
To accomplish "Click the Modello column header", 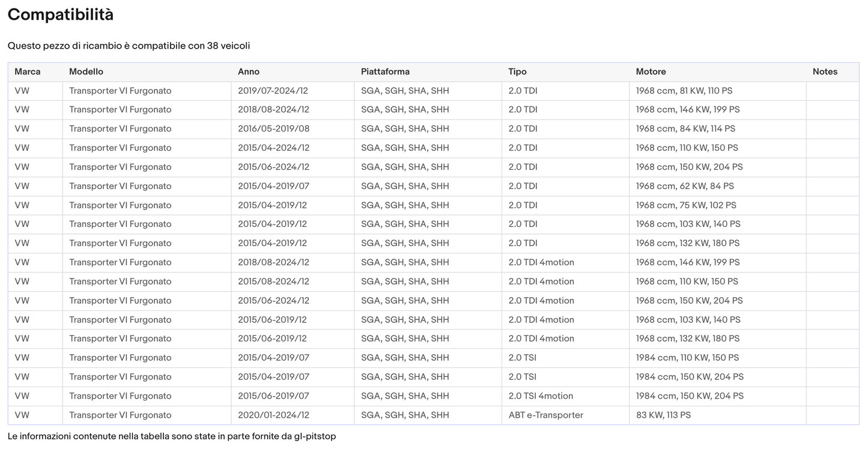I will (x=86, y=71).
